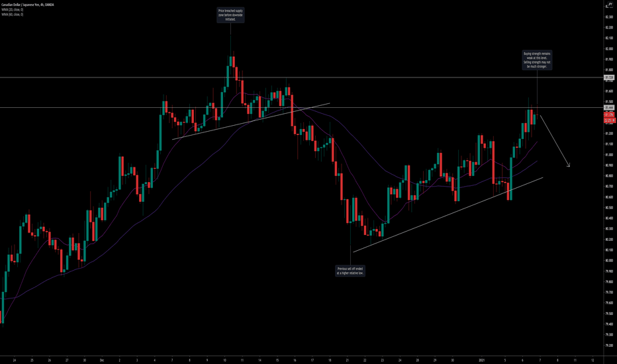Click the 80.000 price axis label
Viewport: 617px width, 364px height.
[609, 261]
